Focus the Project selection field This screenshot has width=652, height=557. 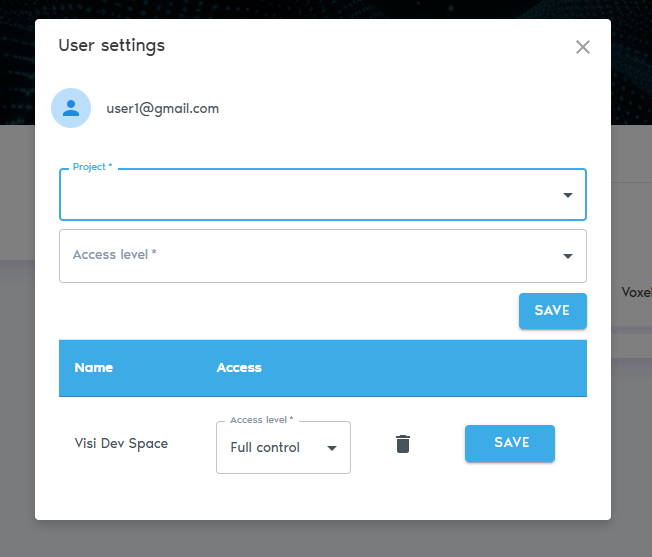click(x=310, y=195)
